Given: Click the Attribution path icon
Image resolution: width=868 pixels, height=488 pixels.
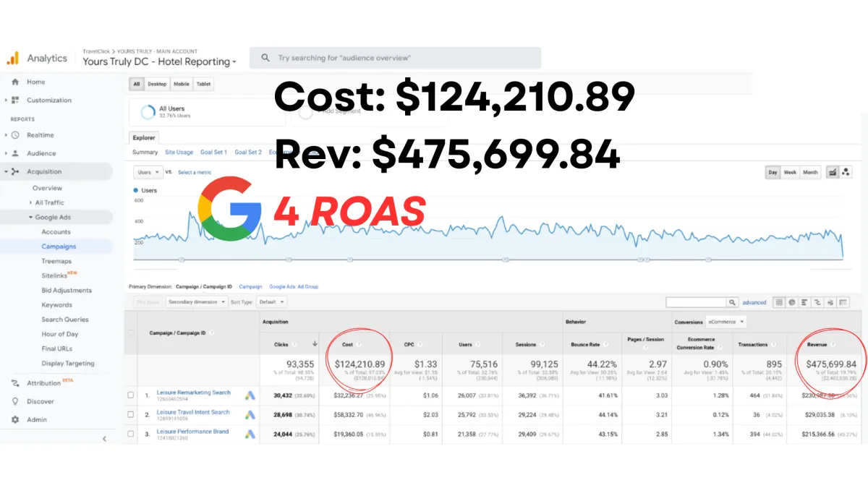Looking at the screenshot, I should click(15, 383).
